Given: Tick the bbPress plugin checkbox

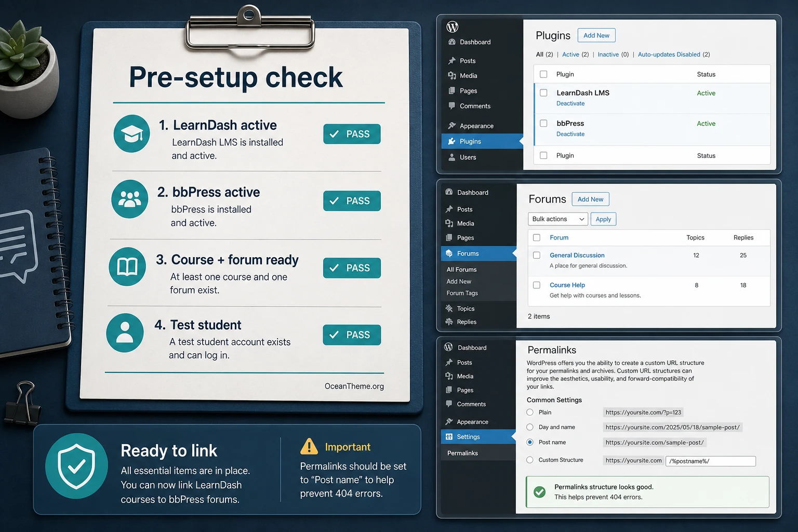Looking at the screenshot, I should click(x=543, y=124).
